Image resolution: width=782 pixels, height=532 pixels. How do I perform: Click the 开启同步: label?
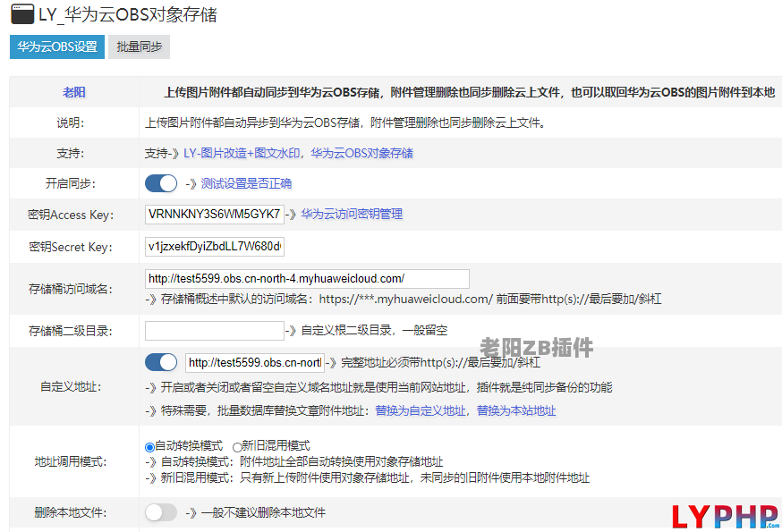[x=71, y=183]
